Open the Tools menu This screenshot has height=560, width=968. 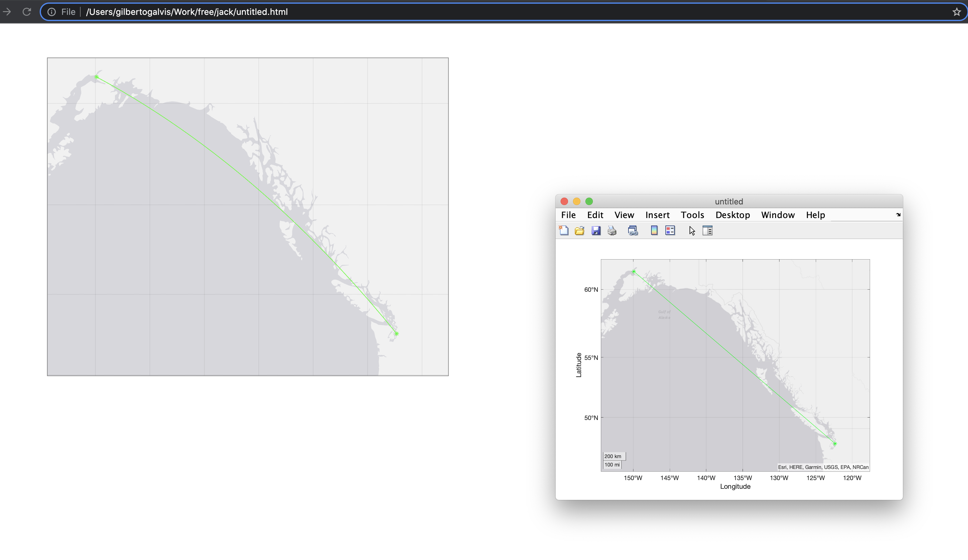point(692,215)
